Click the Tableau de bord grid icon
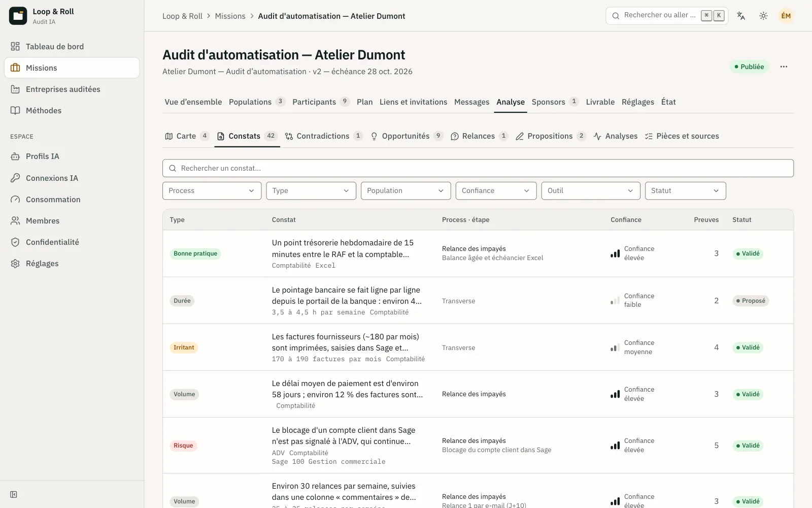This screenshot has height=508, width=812. 15,46
